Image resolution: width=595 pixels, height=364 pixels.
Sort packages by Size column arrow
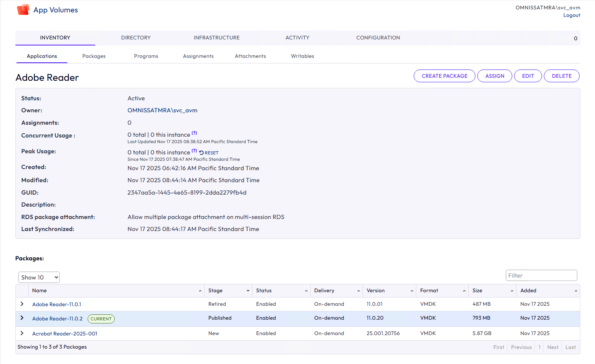(x=512, y=291)
